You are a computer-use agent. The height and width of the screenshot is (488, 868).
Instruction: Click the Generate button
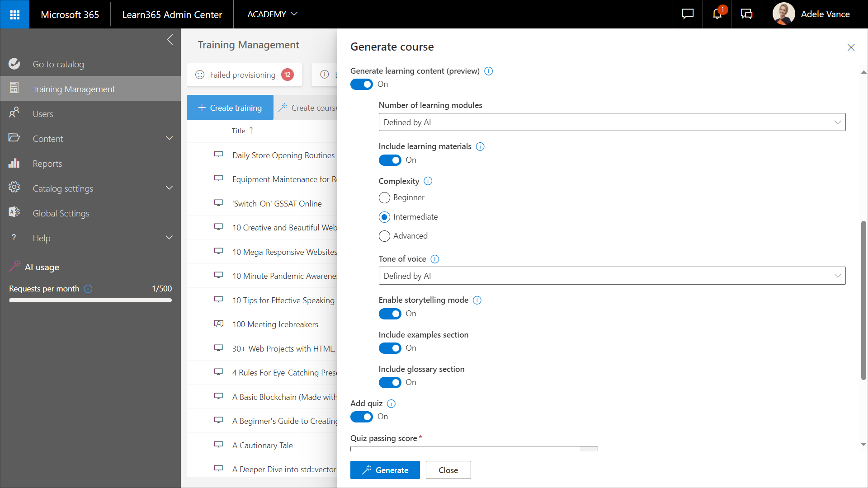(385, 470)
